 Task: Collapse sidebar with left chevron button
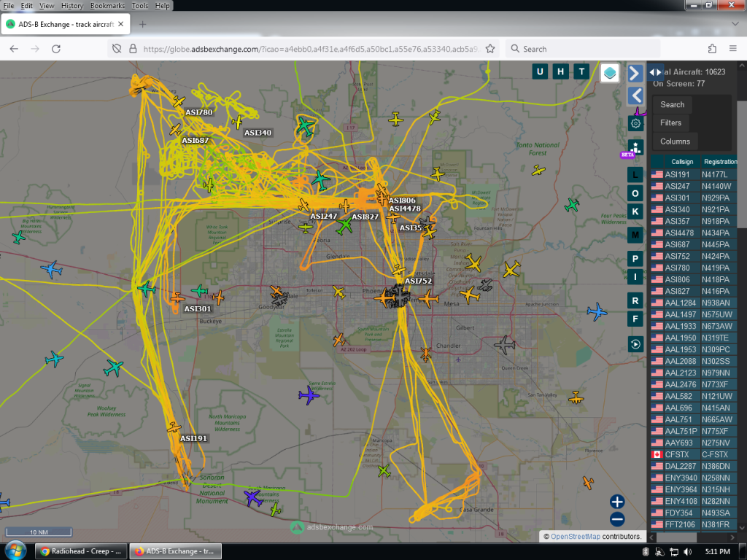tap(635, 96)
